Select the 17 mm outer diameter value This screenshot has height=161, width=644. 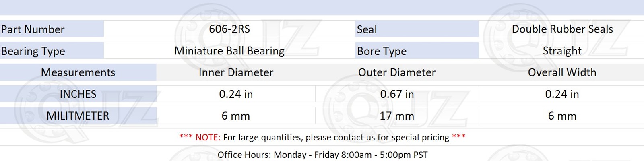397,116
